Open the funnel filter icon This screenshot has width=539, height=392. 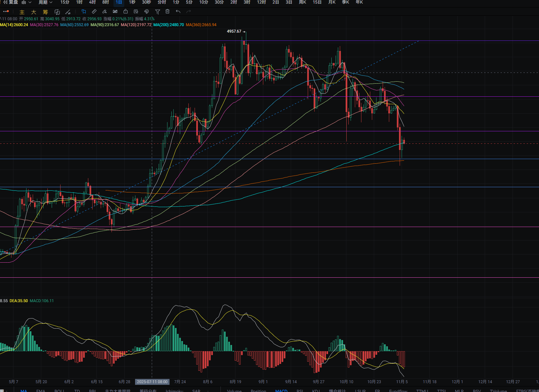pos(157,12)
